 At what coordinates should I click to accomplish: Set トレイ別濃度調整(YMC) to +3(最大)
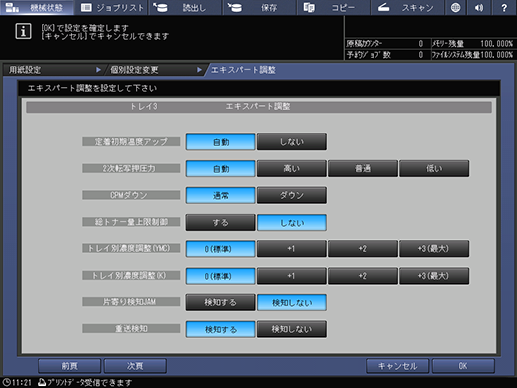tap(434, 249)
